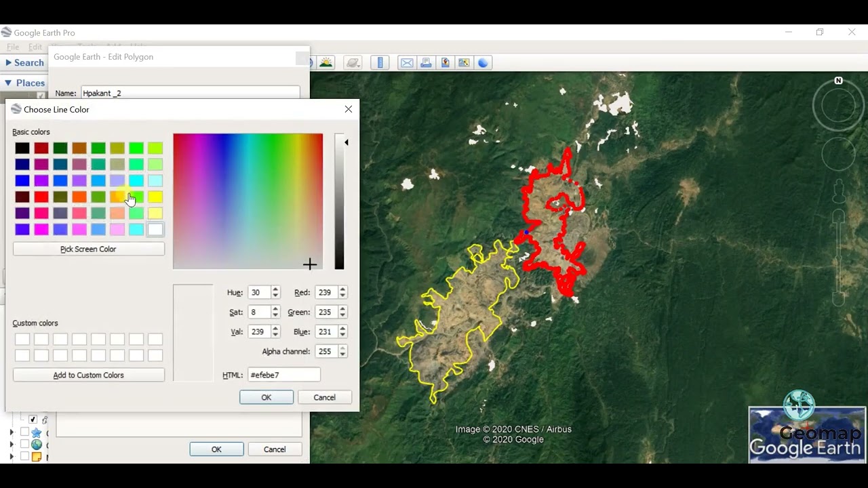The image size is (868, 488).
Task: Click the north N compass indicator
Action: click(838, 81)
